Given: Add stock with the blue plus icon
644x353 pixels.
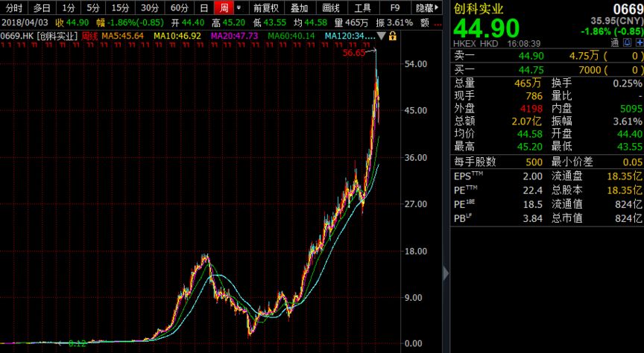Looking at the screenshot, I should pyautogui.click(x=640, y=42).
